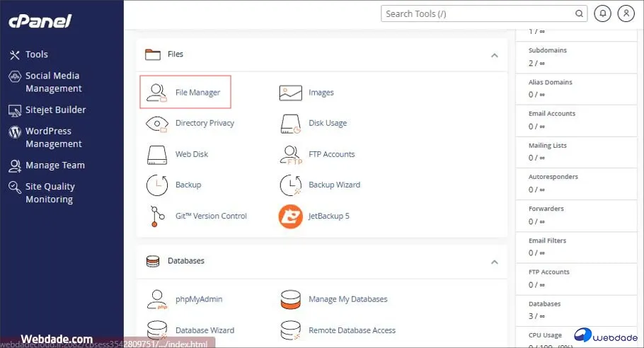The height and width of the screenshot is (348, 644).
Task: Select the Disk Usage icon
Action: pos(290,124)
